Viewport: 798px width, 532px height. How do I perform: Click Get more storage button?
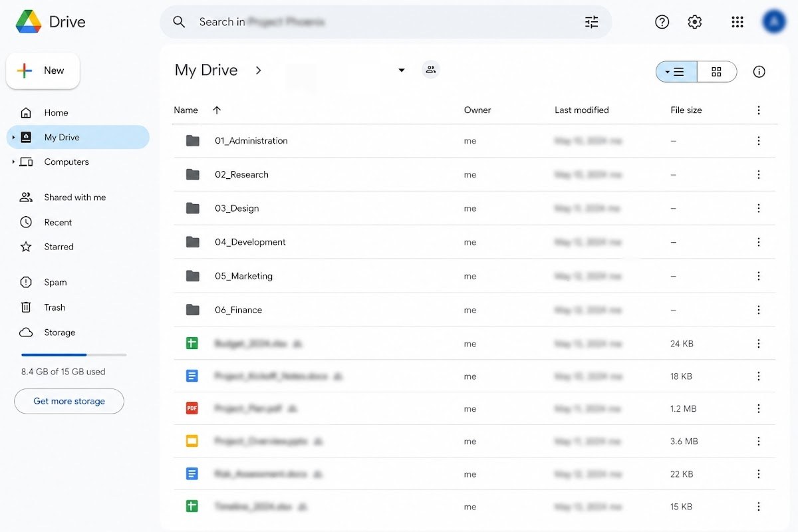[69, 401]
